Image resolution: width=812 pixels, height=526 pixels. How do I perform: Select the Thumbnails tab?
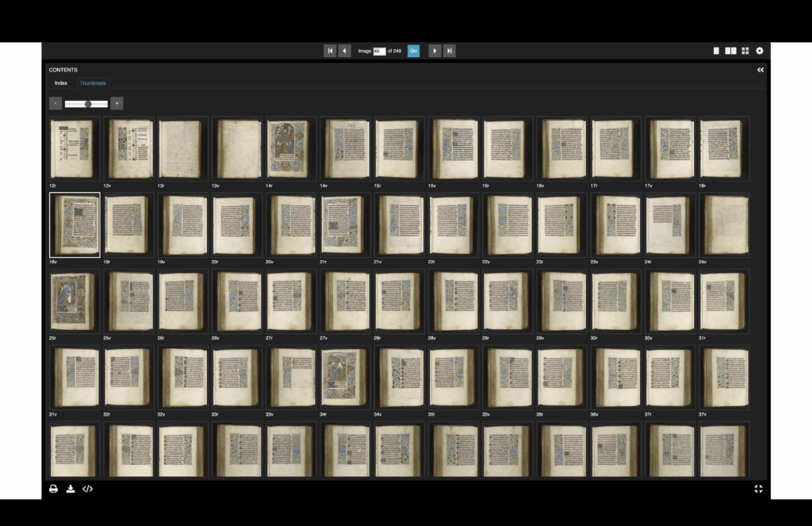[93, 83]
